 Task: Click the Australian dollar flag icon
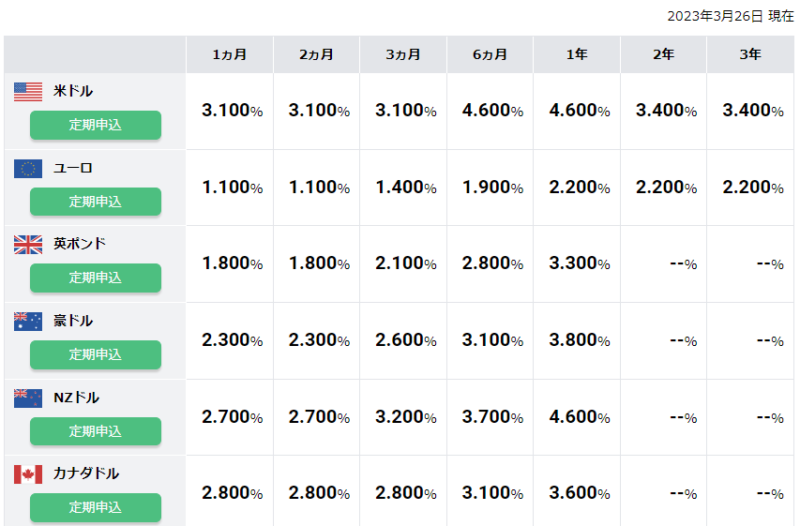(x=28, y=321)
